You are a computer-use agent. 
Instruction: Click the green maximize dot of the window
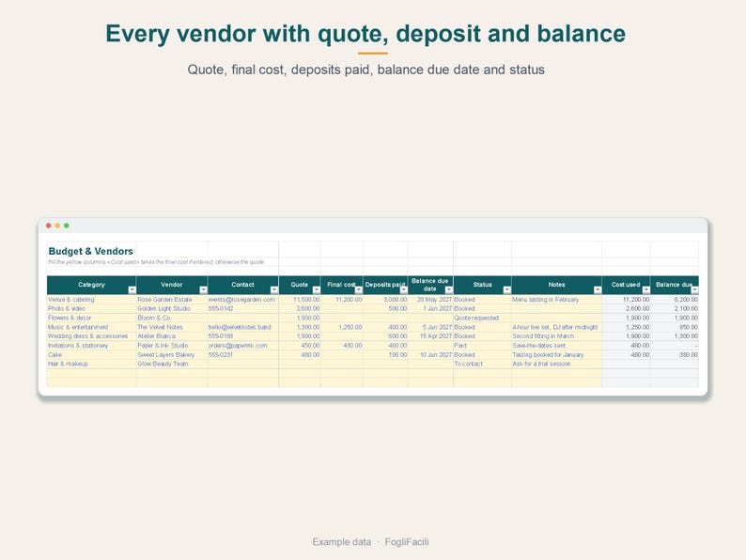pyautogui.click(x=67, y=226)
